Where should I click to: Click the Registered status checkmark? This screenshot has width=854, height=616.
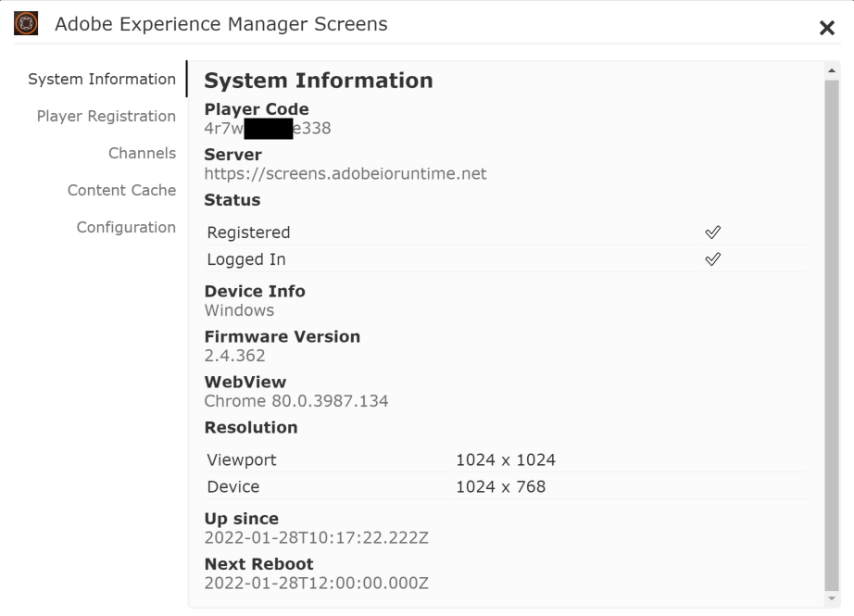coord(712,233)
